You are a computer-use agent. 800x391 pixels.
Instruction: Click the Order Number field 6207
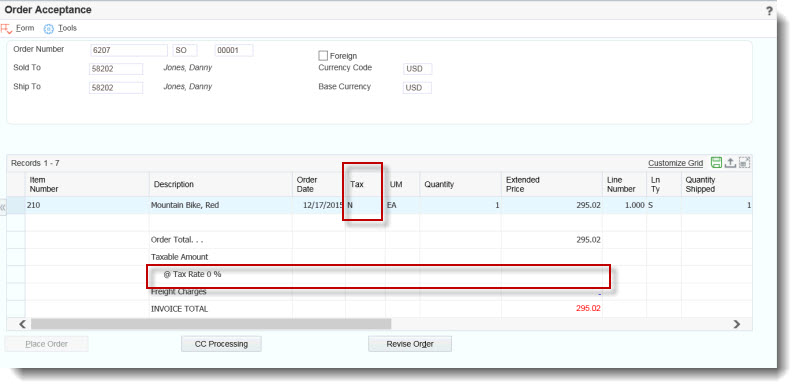click(x=129, y=51)
